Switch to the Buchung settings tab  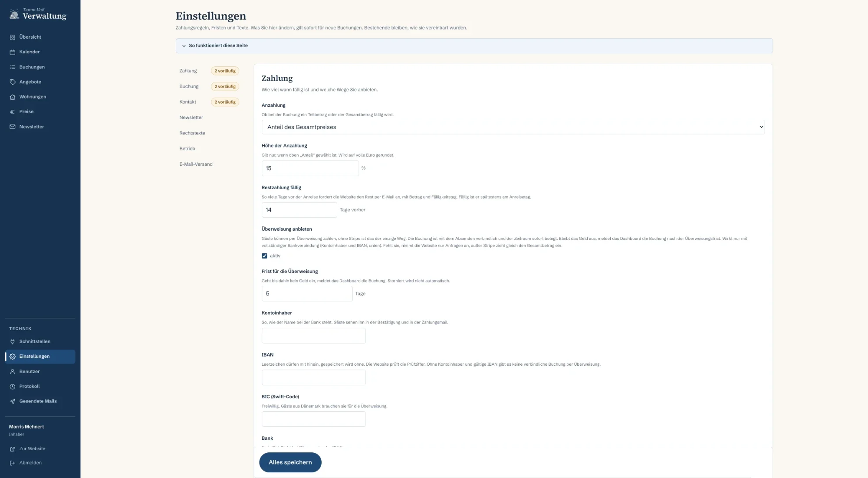189,86
